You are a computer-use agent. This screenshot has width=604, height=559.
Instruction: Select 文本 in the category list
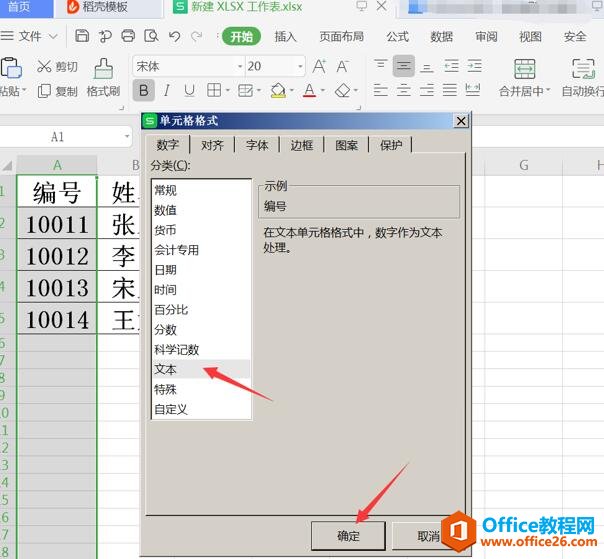click(166, 369)
